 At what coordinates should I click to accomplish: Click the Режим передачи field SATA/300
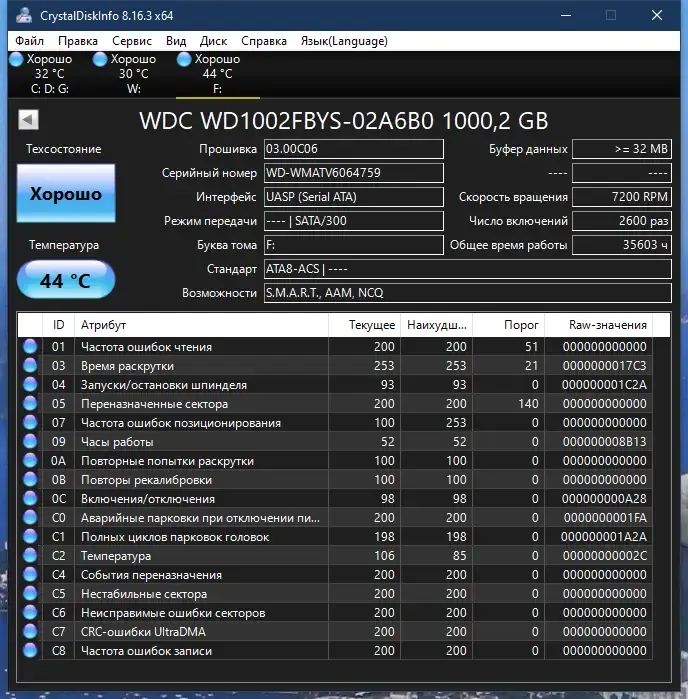(354, 221)
